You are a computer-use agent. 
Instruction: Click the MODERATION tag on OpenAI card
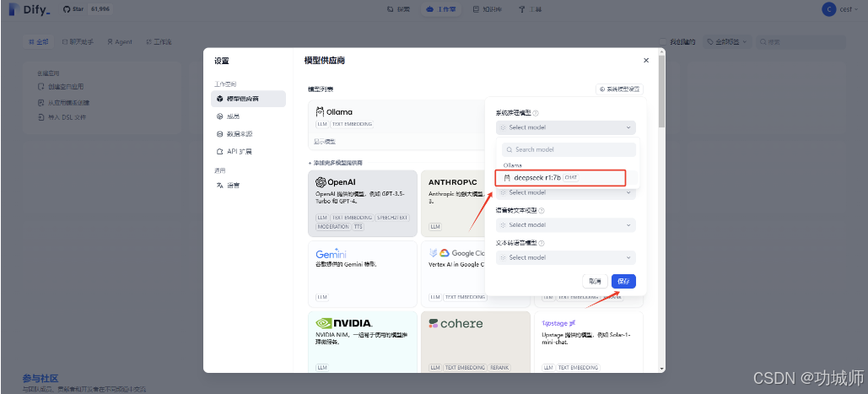(333, 227)
